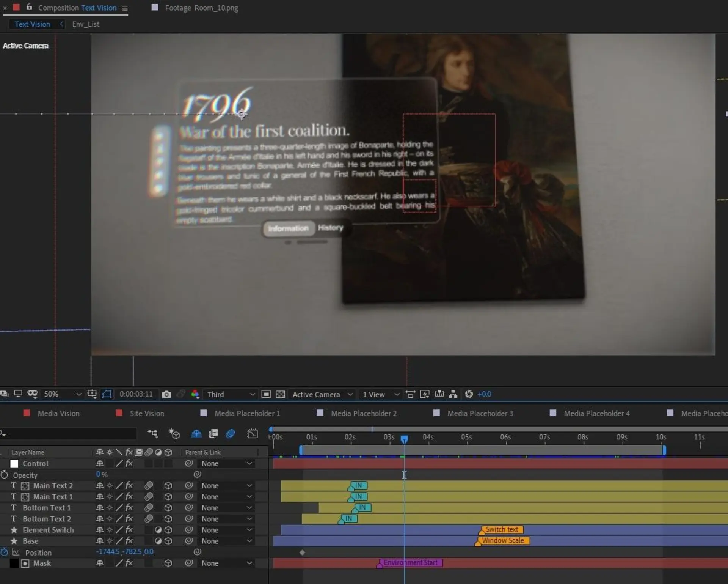728x584 pixels.
Task: Click the region of interest icon
Action: tap(266, 394)
